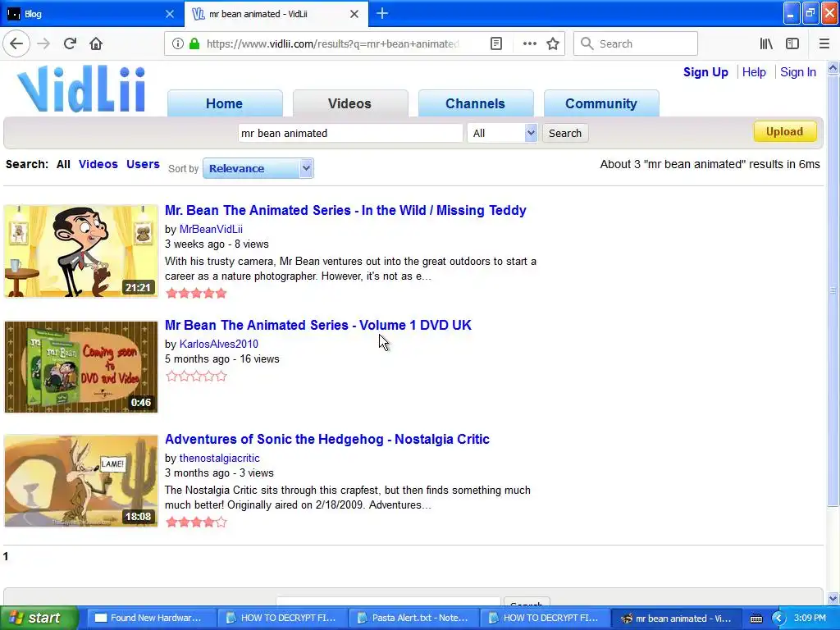The width and height of the screenshot is (840, 630).
Task: Click the Firefox Search box
Action: click(636, 44)
